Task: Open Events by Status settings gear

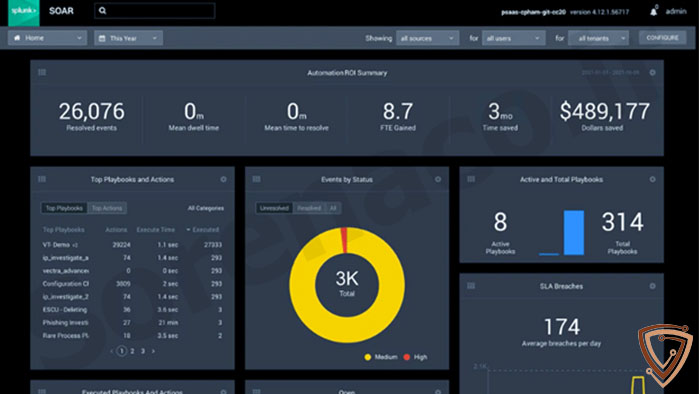Action: coord(438,179)
